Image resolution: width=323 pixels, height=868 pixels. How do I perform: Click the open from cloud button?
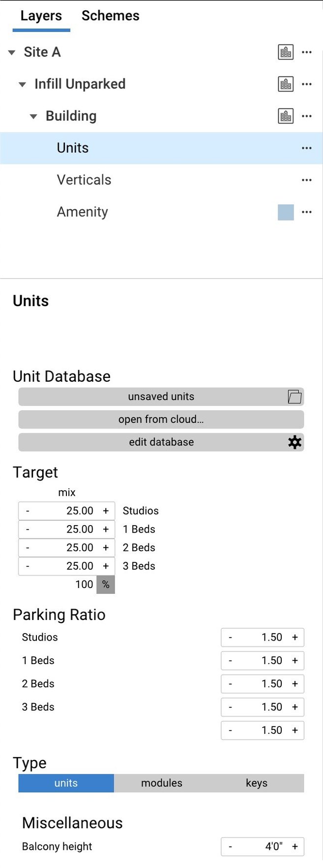[x=161, y=420]
